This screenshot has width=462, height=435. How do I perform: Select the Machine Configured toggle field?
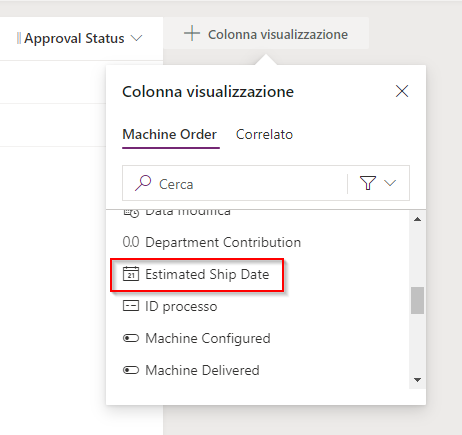coord(197,338)
